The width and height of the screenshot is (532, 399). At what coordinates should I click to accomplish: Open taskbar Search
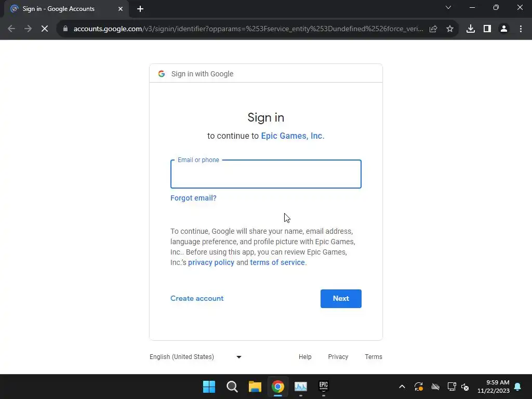(232, 387)
